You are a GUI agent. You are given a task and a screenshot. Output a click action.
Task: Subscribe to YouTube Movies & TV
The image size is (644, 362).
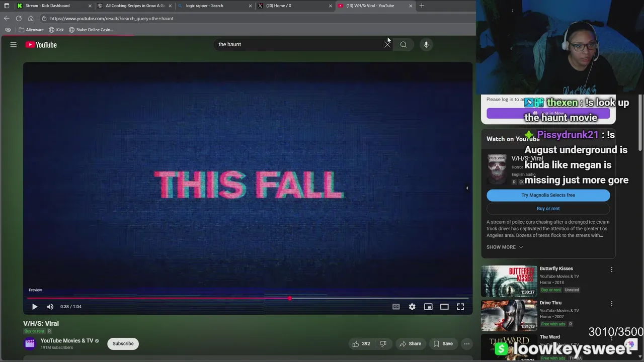[x=123, y=344]
